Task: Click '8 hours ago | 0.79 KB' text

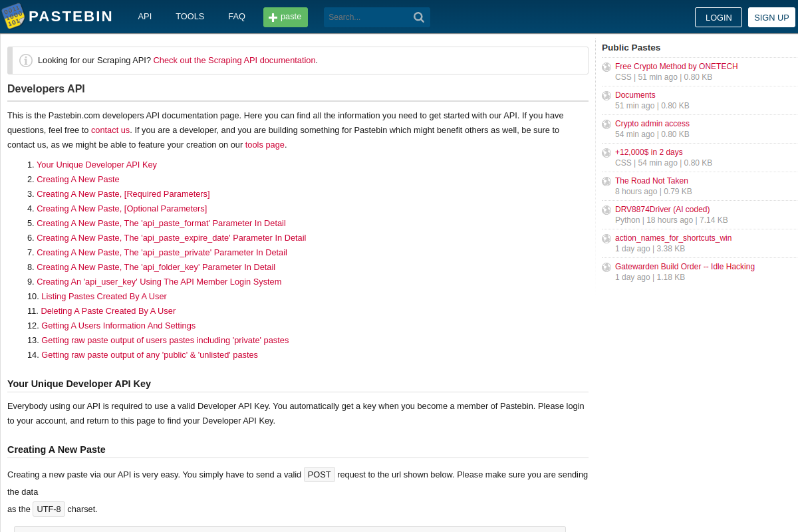Action: pos(654,192)
